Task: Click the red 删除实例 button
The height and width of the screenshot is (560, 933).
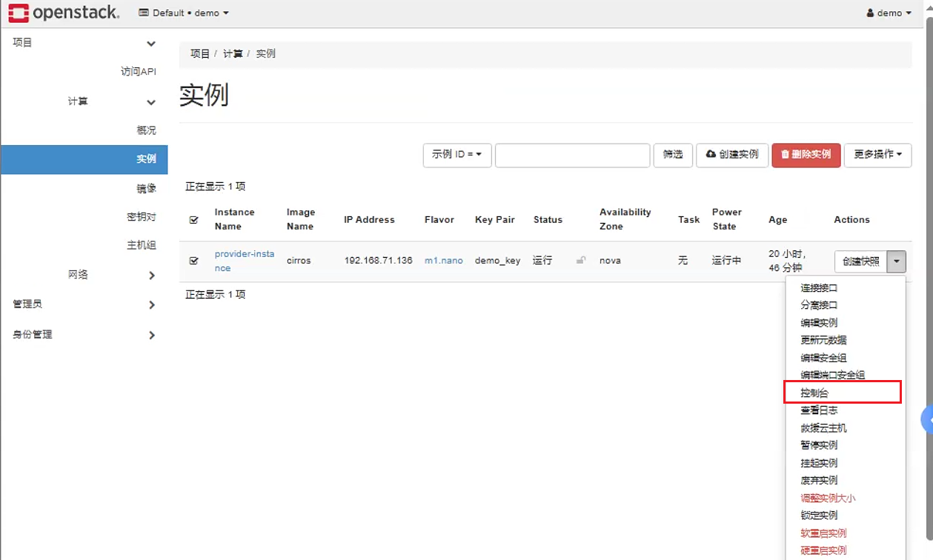Action: [806, 155]
